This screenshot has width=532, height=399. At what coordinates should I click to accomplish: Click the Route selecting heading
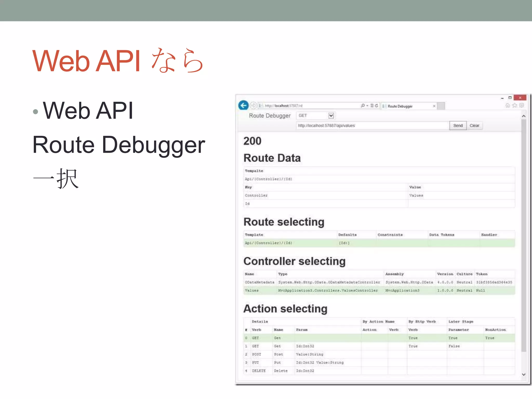tap(284, 222)
